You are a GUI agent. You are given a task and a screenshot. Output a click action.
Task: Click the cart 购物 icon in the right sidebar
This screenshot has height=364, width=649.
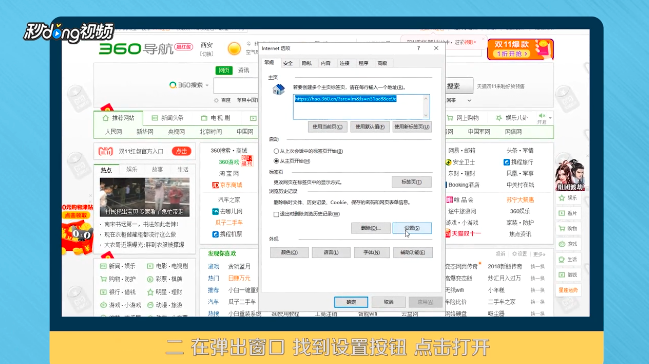(562, 228)
